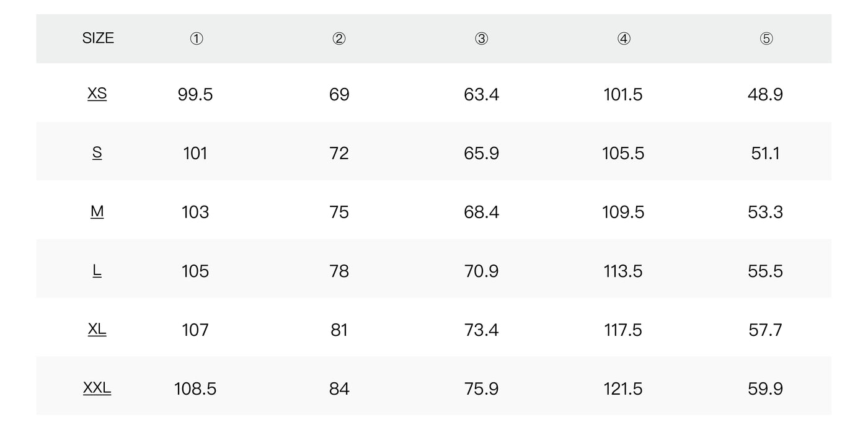The height and width of the screenshot is (430, 868).
Task: Select the M size link
Action: [x=97, y=211]
